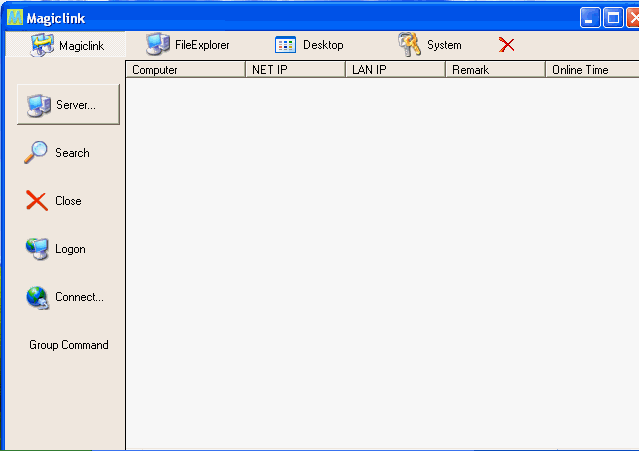This screenshot has height=451, width=639.
Task: Close the Magiclink window from title bar
Action: tap(633, 17)
